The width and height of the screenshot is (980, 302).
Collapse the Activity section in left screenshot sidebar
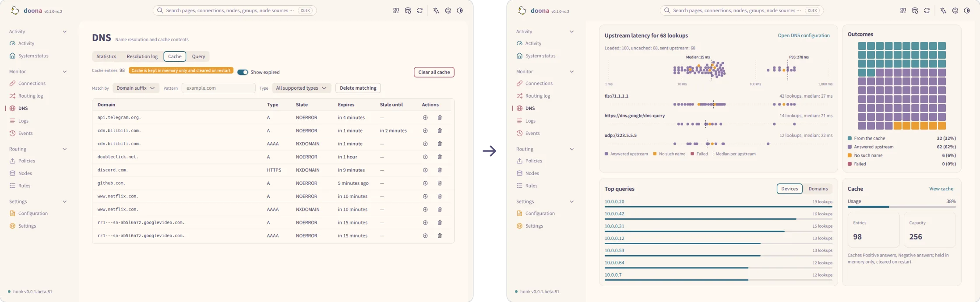tap(65, 32)
